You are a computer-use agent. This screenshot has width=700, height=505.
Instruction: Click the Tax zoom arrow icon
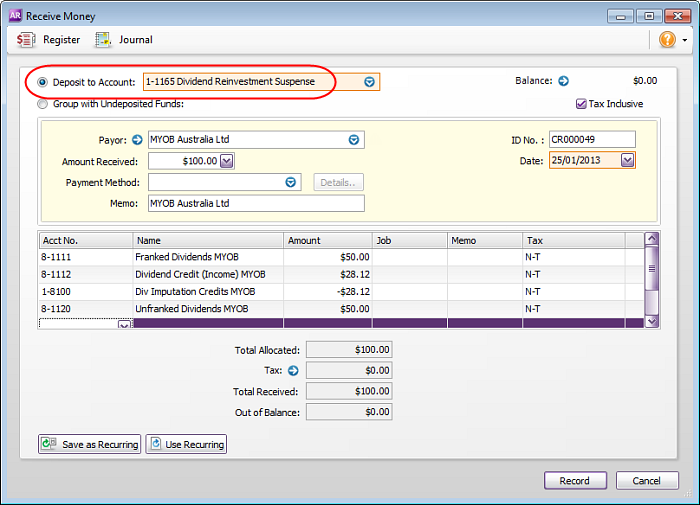(x=293, y=370)
